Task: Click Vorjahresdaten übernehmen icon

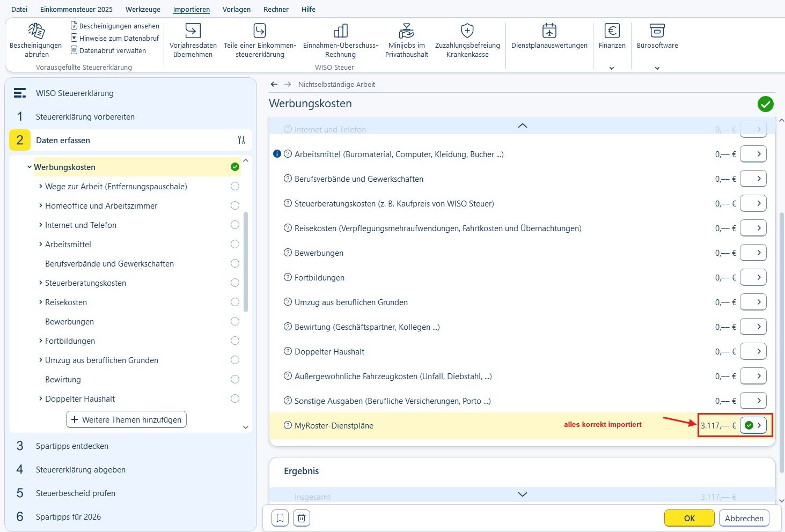Action: (x=193, y=31)
